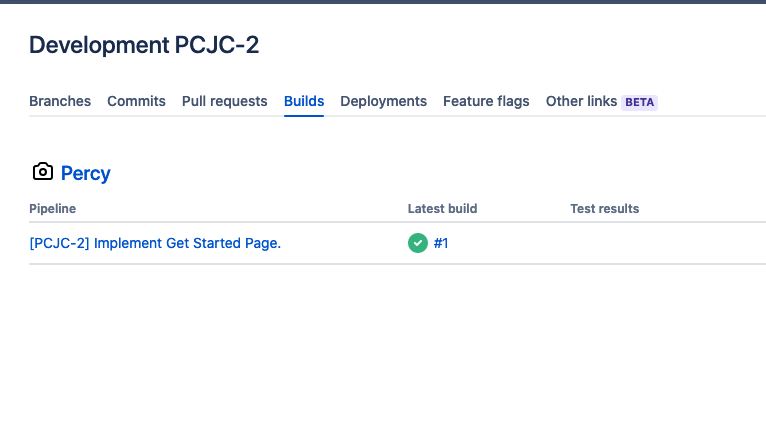Open the Other links tab

point(581,101)
